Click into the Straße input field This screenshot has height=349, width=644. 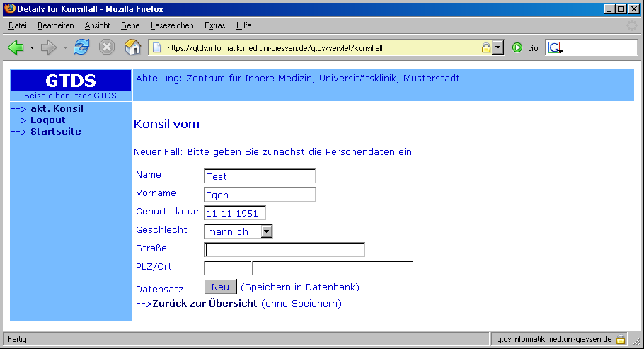point(284,249)
